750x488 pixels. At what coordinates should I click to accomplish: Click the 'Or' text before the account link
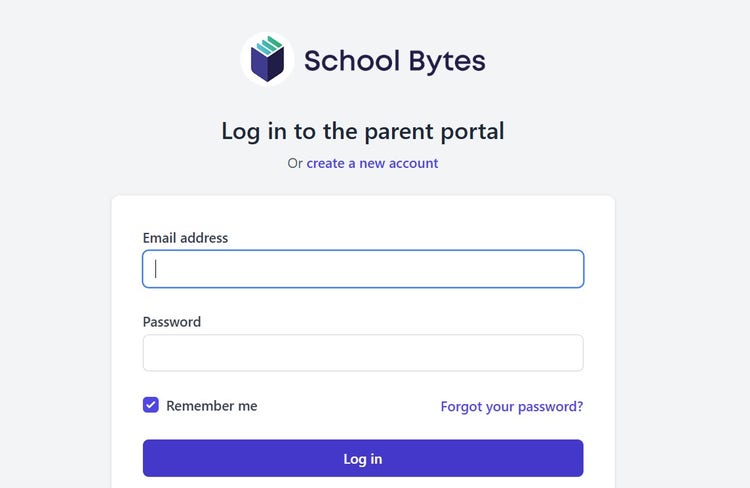coord(295,163)
